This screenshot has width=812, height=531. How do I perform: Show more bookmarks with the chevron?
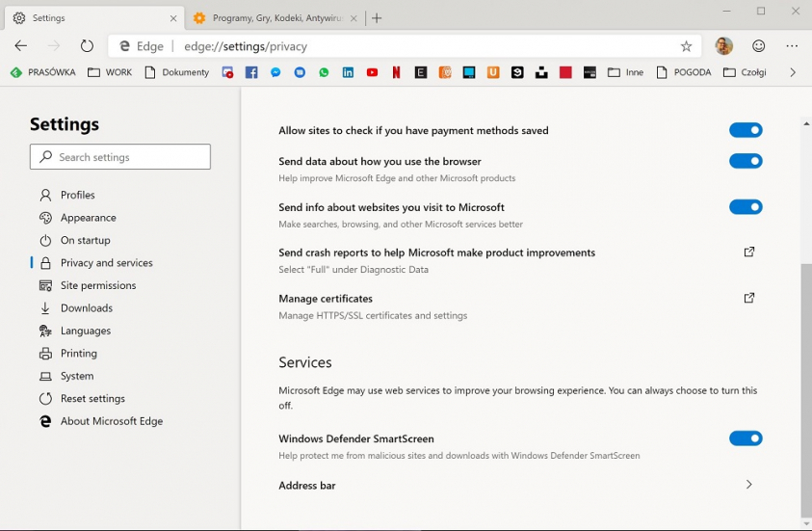793,72
